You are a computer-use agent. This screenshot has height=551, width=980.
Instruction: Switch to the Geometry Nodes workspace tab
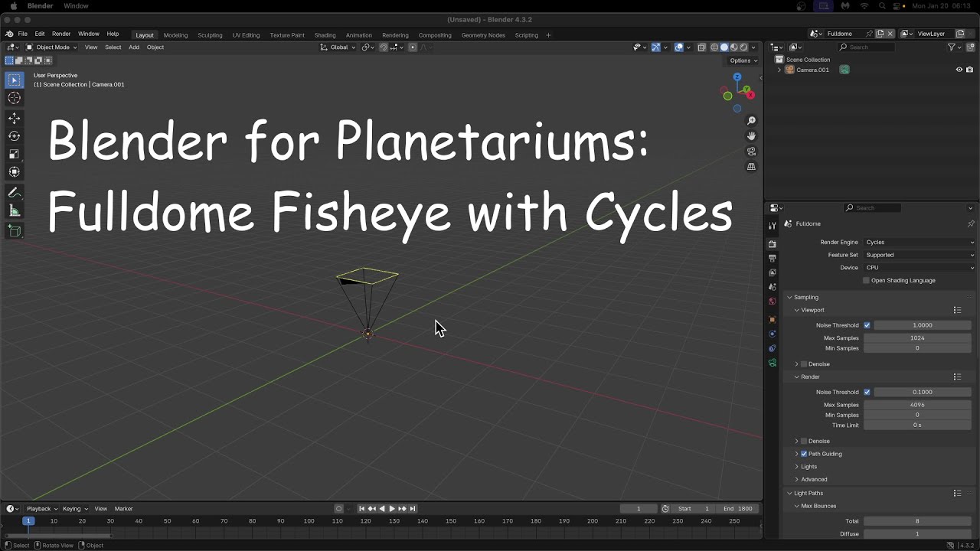[483, 35]
